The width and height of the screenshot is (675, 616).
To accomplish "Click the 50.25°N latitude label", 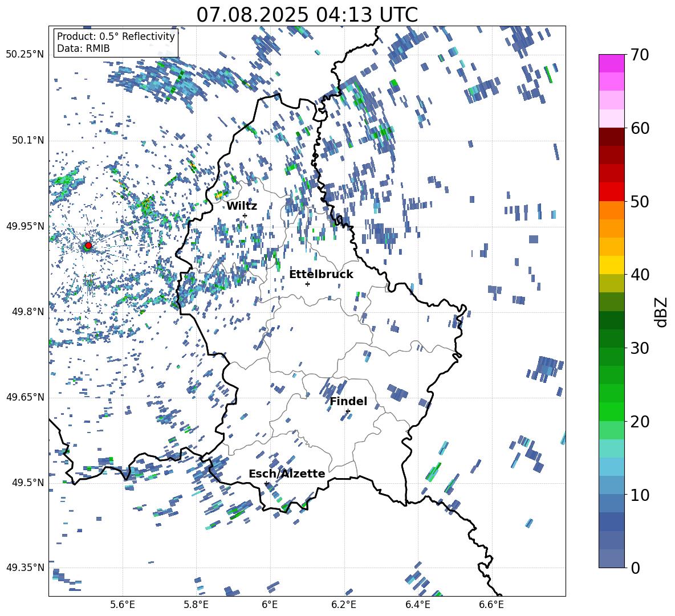I will [x=25, y=55].
